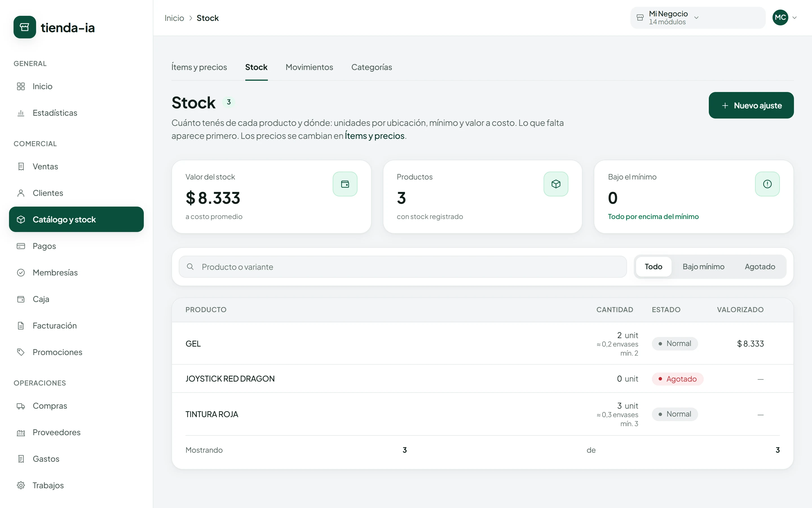Click Normal status badge in GEL row
The width and height of the screenshot is (812, 508).
point(675,344)
